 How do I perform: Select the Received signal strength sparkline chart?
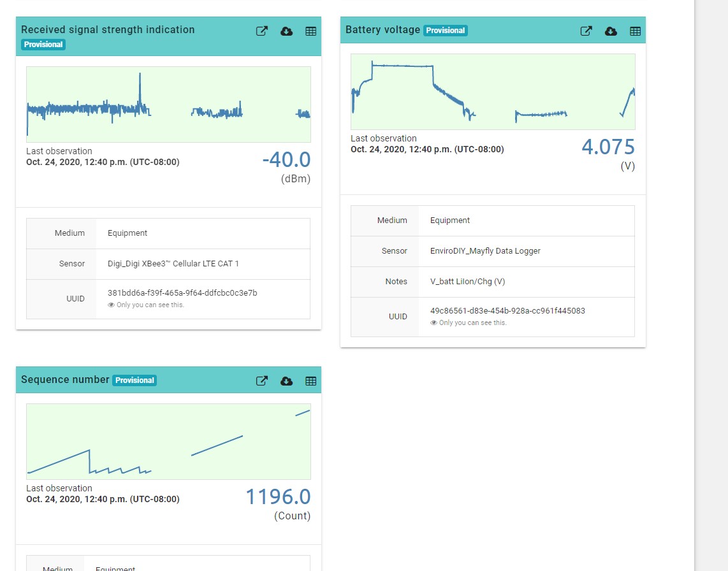pos(168,104)
